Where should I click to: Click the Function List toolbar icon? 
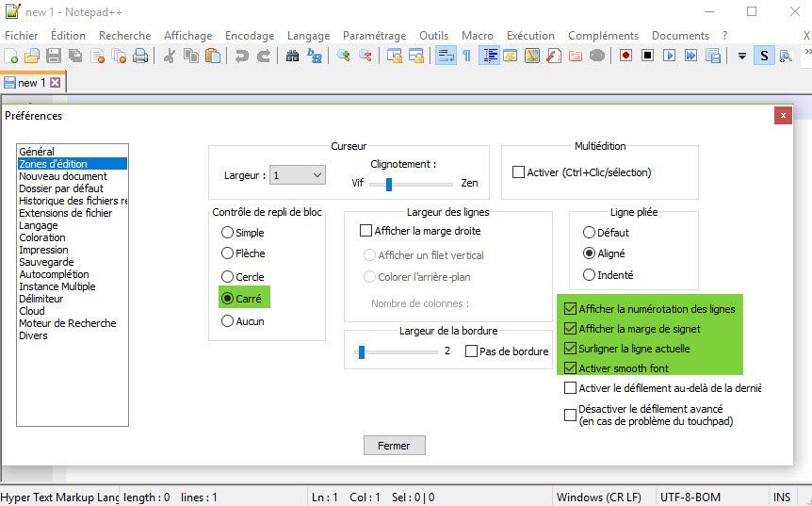(x=554, y=56)
